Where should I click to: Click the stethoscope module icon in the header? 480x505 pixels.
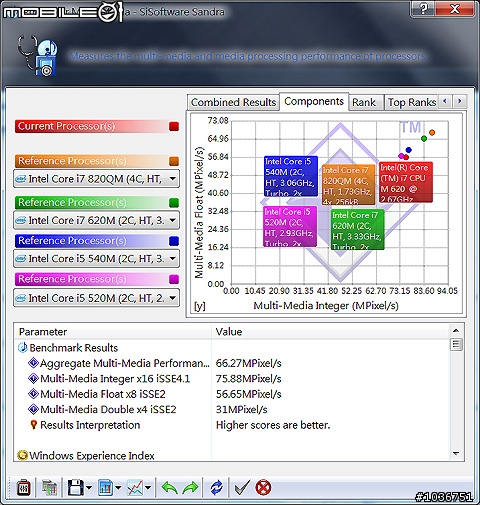click(38, 56)
